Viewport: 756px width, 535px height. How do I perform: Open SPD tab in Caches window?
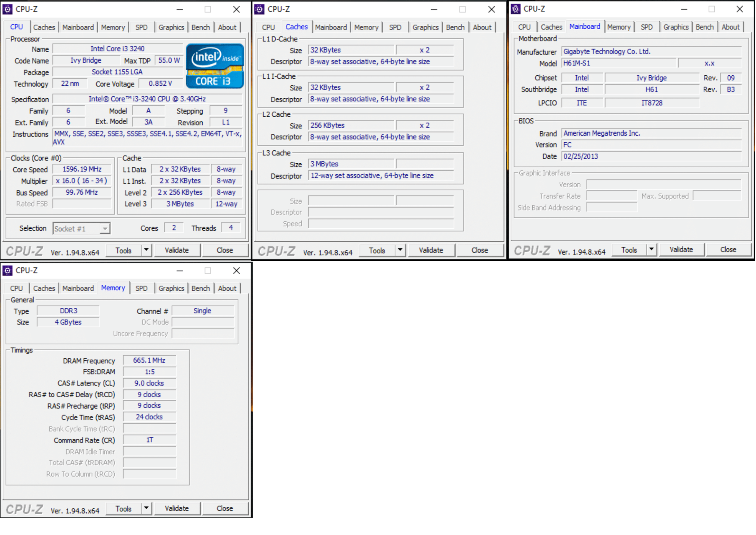click(x=395, y=27)
